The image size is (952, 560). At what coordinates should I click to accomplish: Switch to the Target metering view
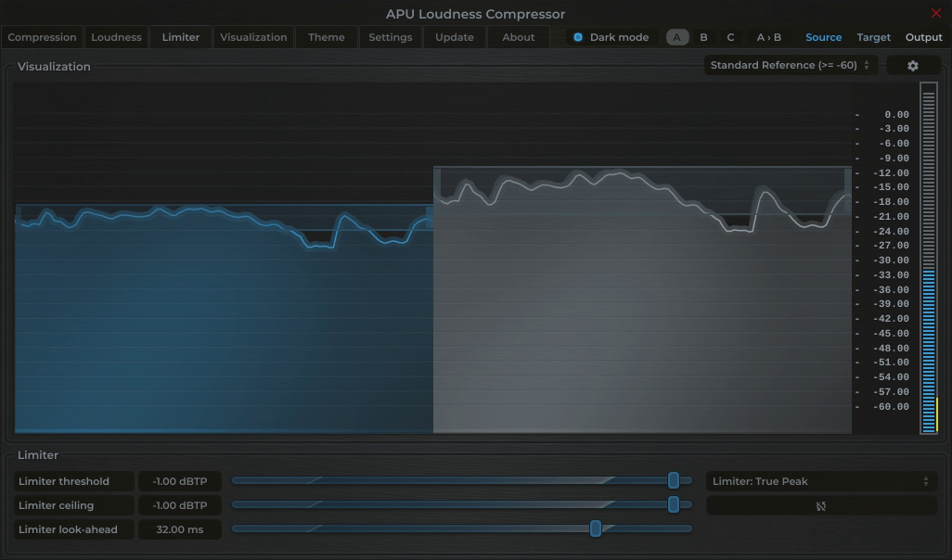point(873,37)
